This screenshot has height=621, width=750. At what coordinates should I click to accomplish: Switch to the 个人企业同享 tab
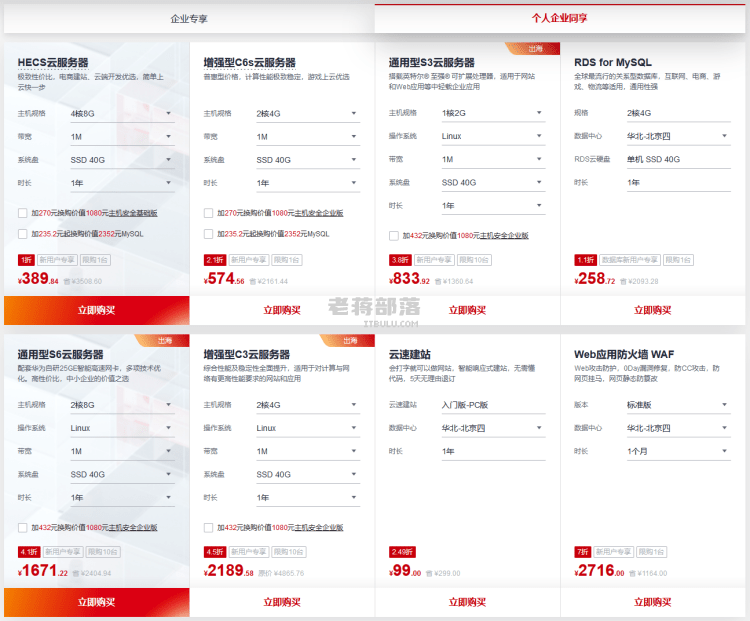560,18
